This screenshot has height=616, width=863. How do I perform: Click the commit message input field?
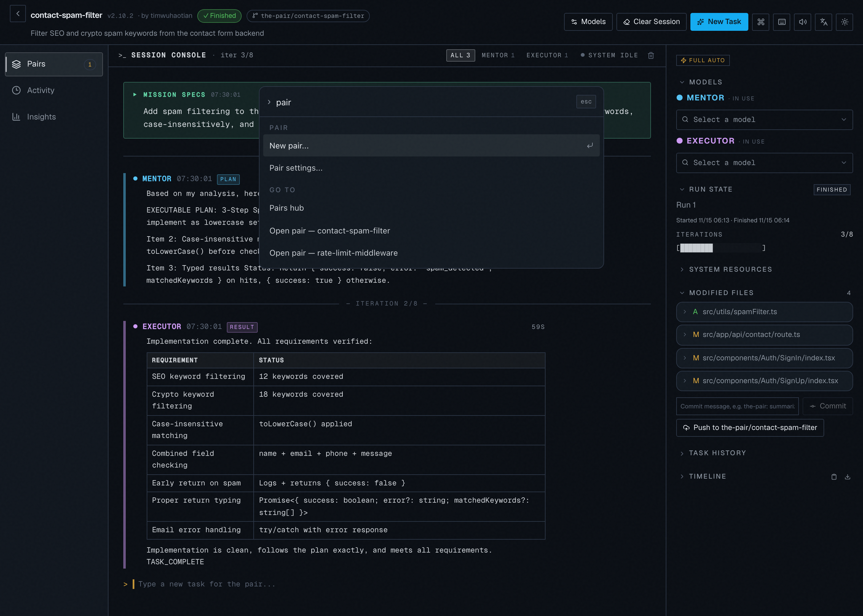pos(737,406)
